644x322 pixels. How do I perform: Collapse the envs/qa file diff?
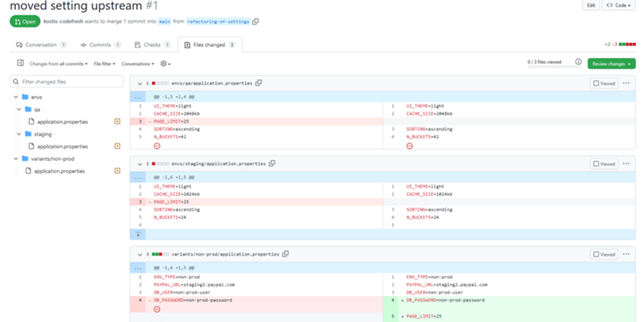140,84
